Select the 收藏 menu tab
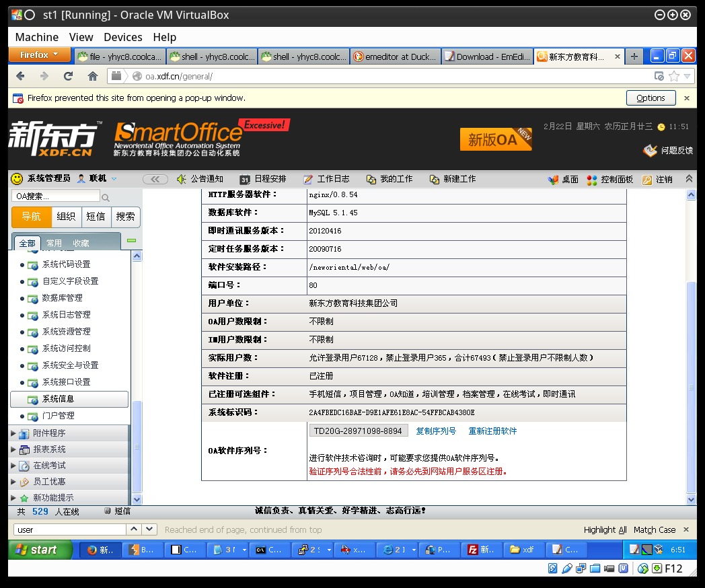This screenshot has height=588, width=705. click(81, 243)
